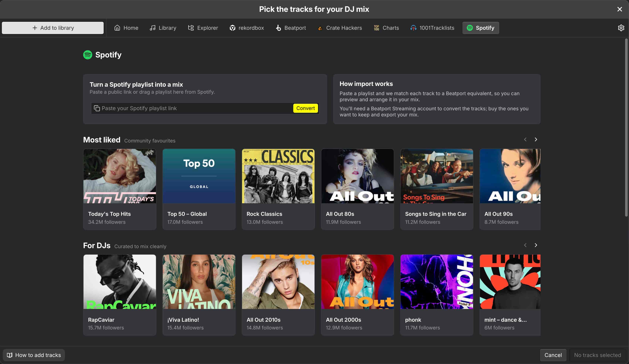
Task: Open Songs to Sing in the Car
Action: pyautogui.click(x=437, y=189)
